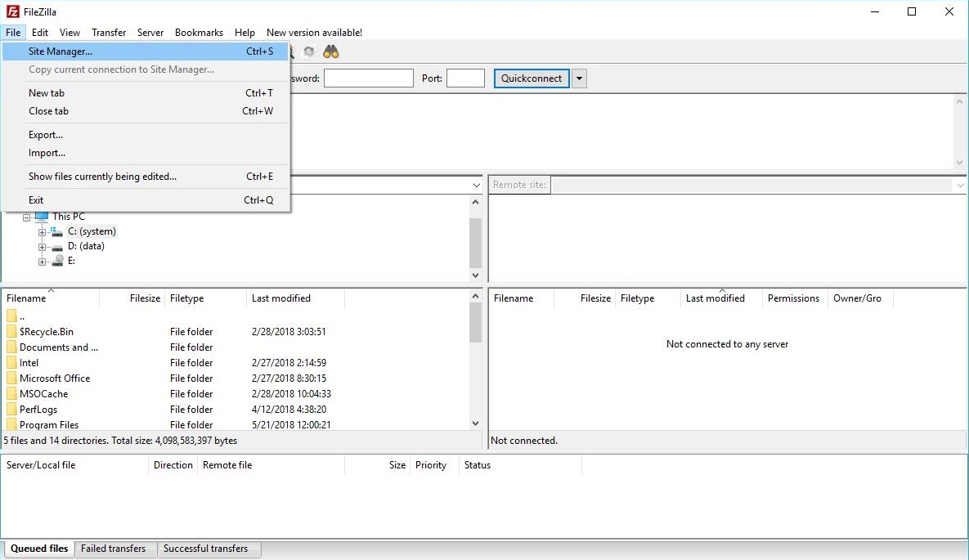The height and width of the screenshot is (560, 969).
Task: Expand the C: (system) tree node
Action: [x=42, y=232]
